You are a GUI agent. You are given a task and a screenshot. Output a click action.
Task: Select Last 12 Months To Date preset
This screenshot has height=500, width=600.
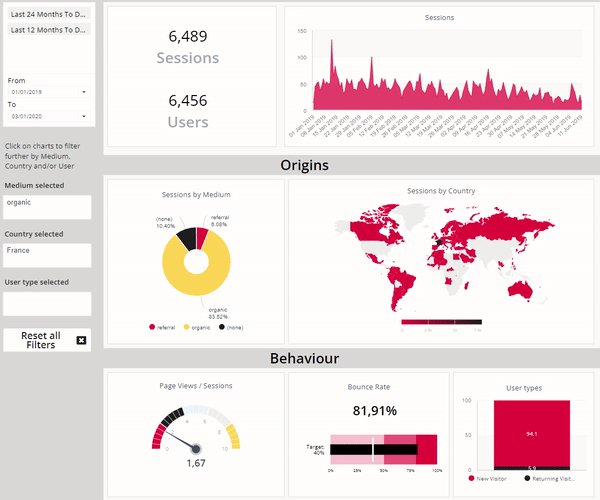coord(48,30)
